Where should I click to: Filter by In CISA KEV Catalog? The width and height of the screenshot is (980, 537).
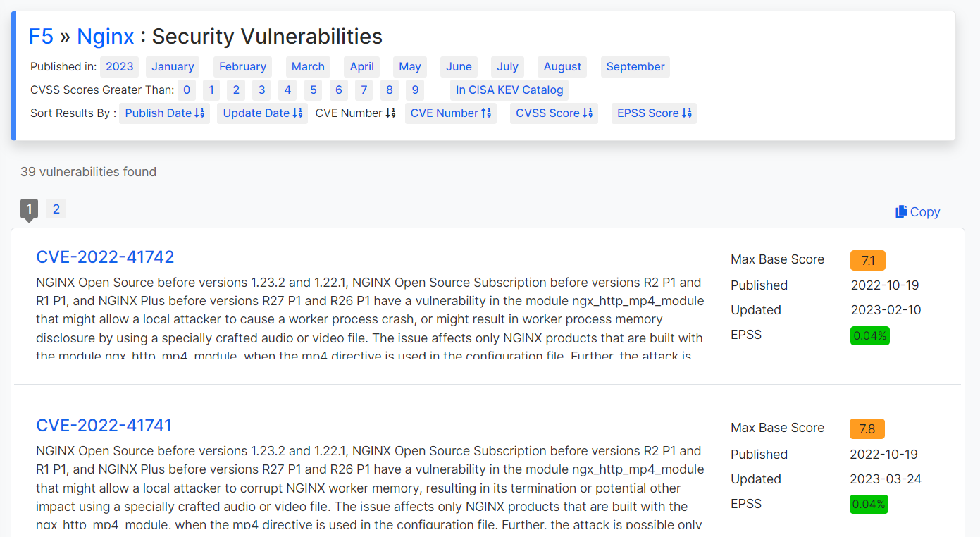point(509,89)
